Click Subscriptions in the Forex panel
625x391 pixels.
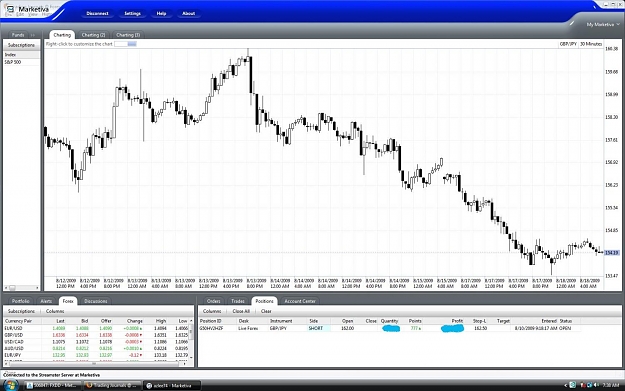point(22,311)
